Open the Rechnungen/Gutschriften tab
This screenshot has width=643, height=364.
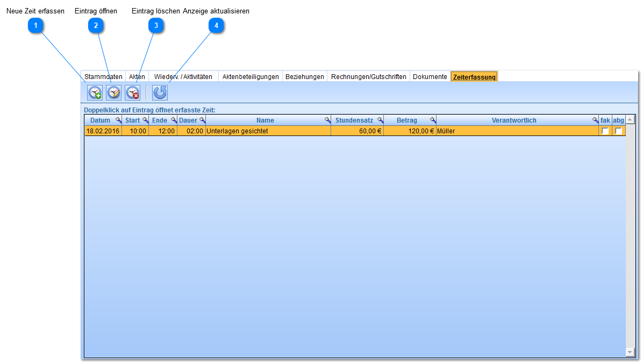click(x=368, y=77)
